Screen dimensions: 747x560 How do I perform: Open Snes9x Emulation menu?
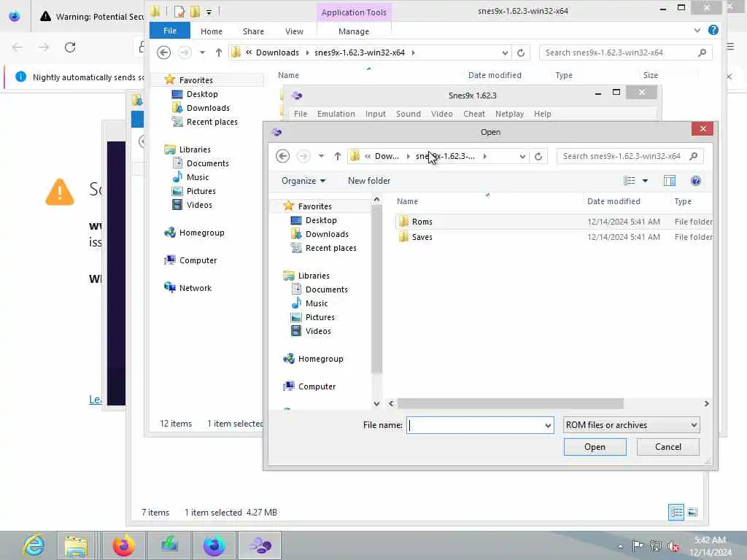click(336, 114)
